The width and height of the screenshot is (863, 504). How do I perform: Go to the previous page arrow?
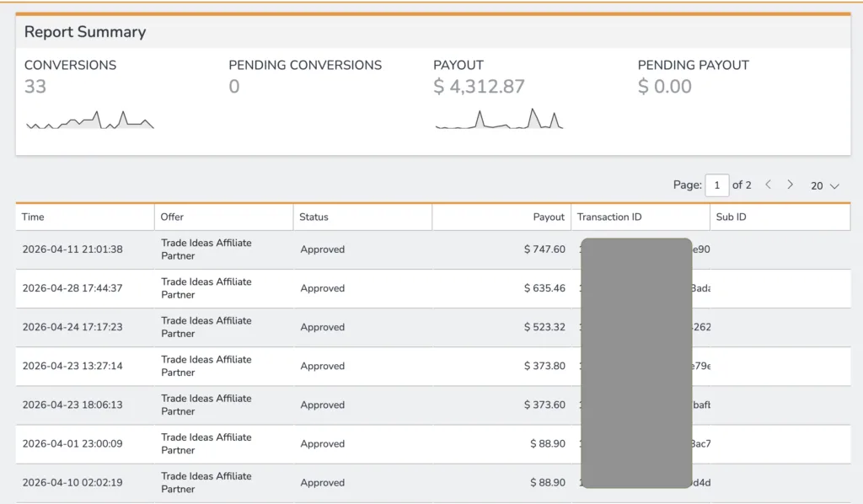click(769, 185)
